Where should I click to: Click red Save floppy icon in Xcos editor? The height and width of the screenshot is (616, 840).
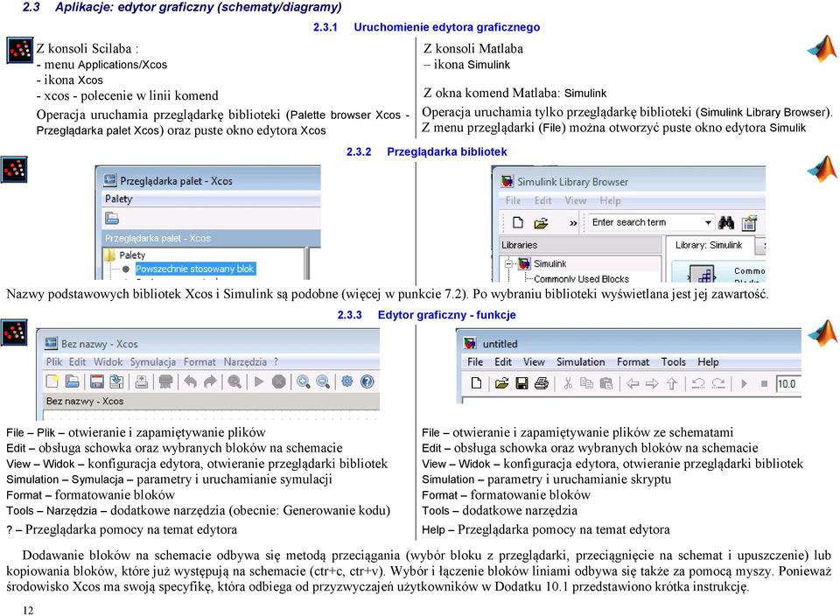pos(96,381)
